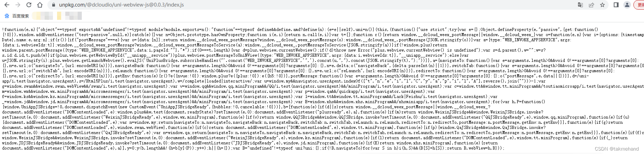View site info via the lock icon
Screen dimensions: 644x154
(53, 5)
